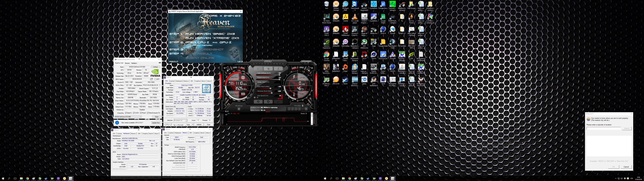Screen dimensions: 644x181
Task: Toggle PhysX checkbox in GPU-Z
Action: click(141, 113)
